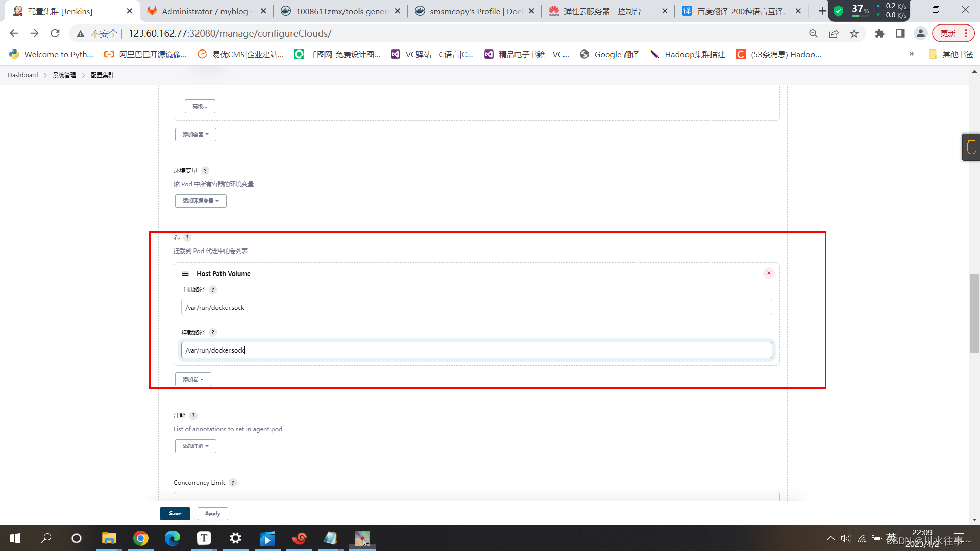Open help for 环境变量 section

[x=205, y=171]
